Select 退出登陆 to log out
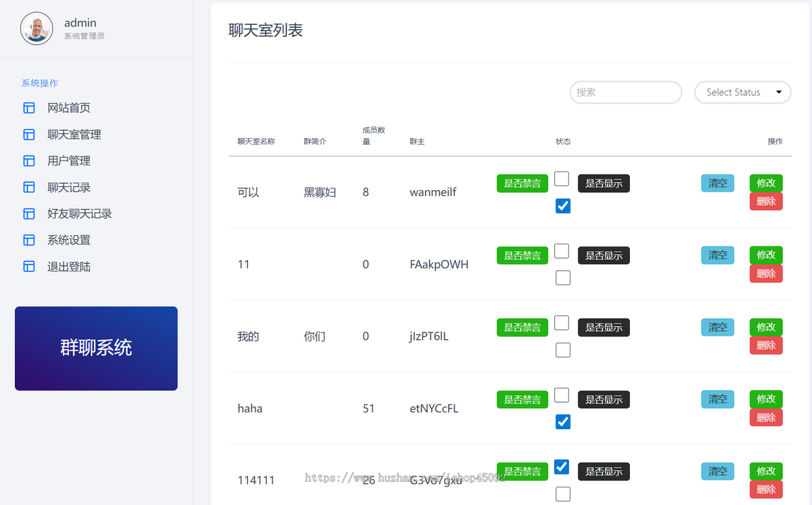Viewport: 812px width, 505px height. [x=69, y=267]
